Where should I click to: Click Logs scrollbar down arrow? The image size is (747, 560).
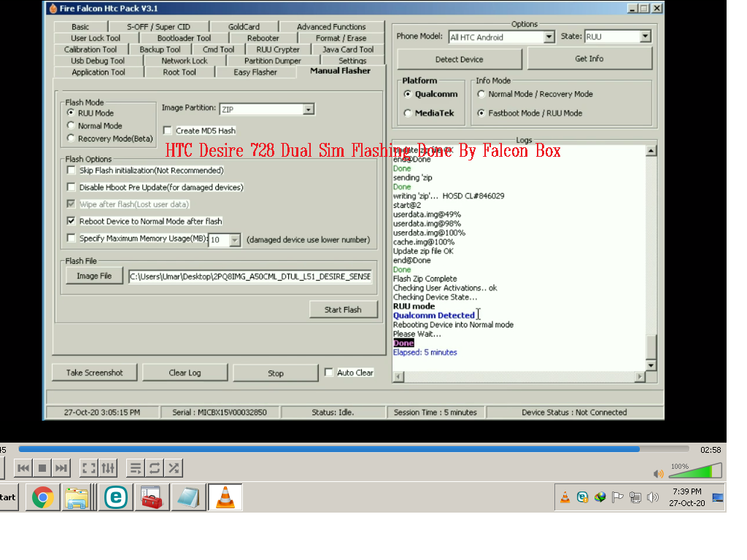[651, 365]
